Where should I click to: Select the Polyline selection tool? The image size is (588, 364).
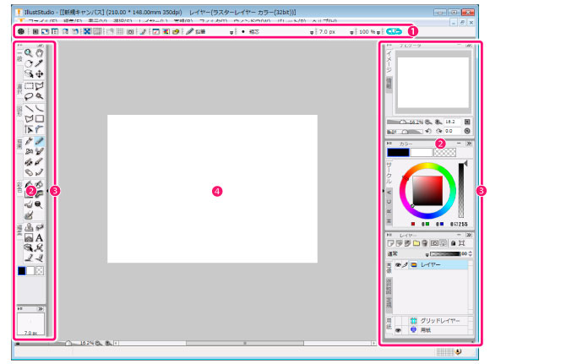coord(40,86)
